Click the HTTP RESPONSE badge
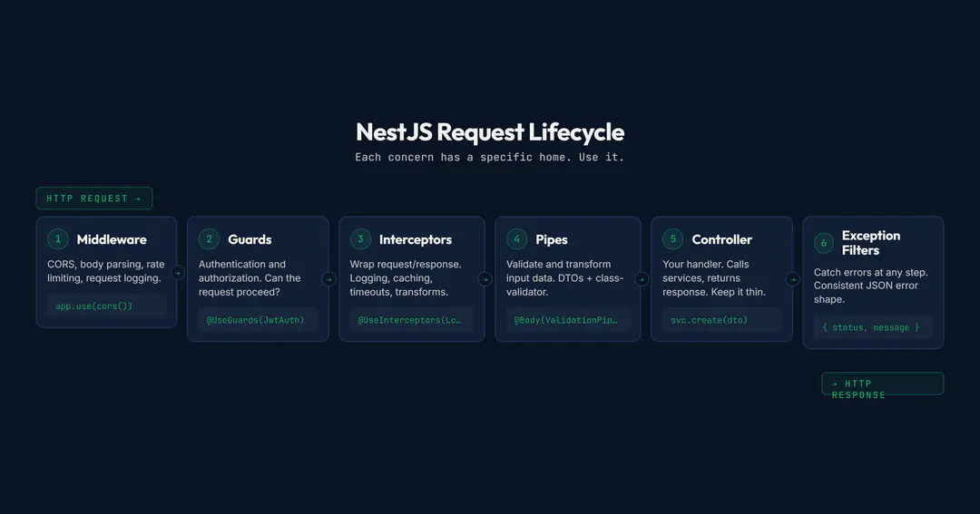The image size is (980, 514). point(883,383)
